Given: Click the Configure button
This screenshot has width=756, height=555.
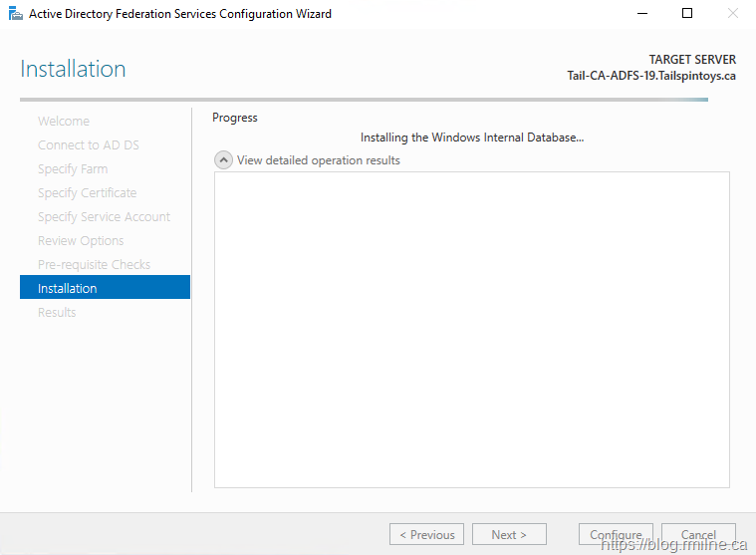Looking at the screenshot, I should [x=616, y=535].
